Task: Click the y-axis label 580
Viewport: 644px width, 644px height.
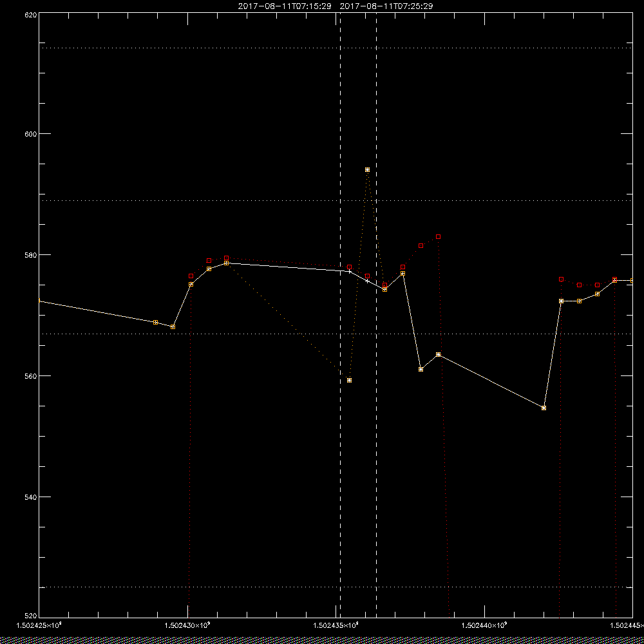Action: point(31,254)
